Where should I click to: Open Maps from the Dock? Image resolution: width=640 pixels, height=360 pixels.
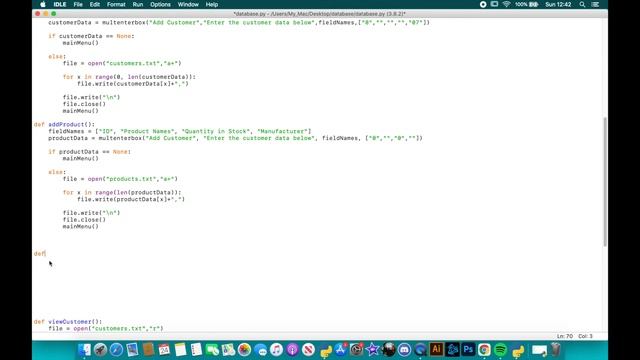(x=229, y=350)
